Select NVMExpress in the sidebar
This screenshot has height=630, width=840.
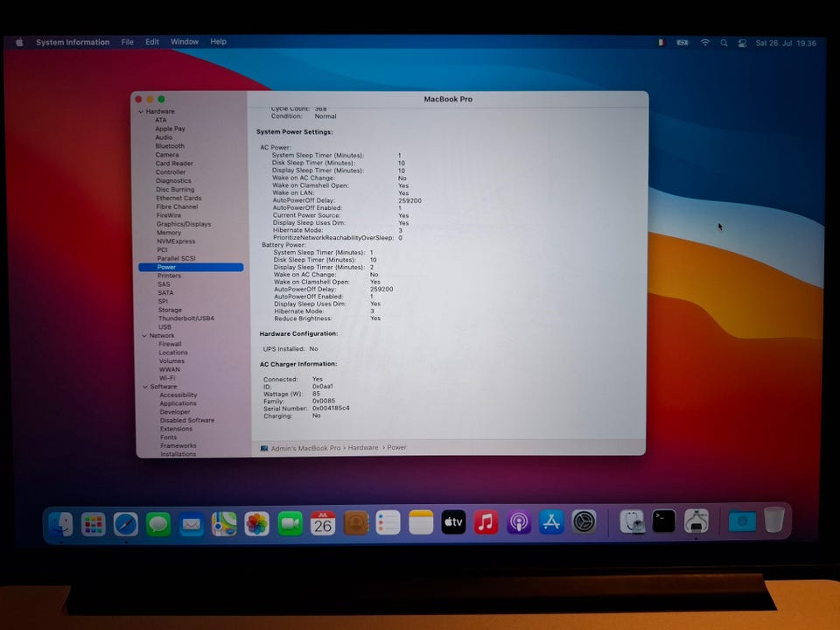click(176, 241)
